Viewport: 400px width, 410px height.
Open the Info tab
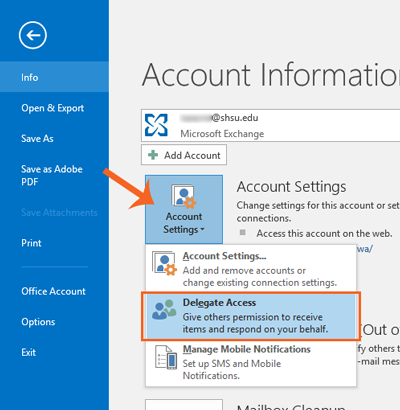(54, 77)
